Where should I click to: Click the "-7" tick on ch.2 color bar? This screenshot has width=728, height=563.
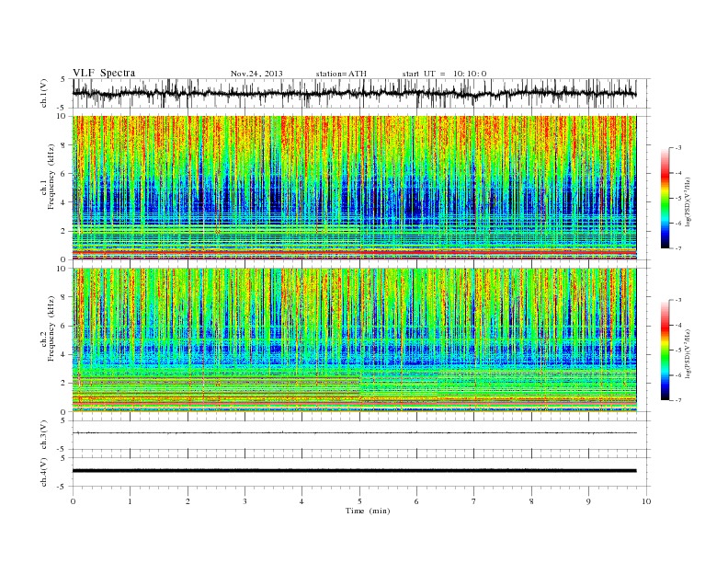678,400
